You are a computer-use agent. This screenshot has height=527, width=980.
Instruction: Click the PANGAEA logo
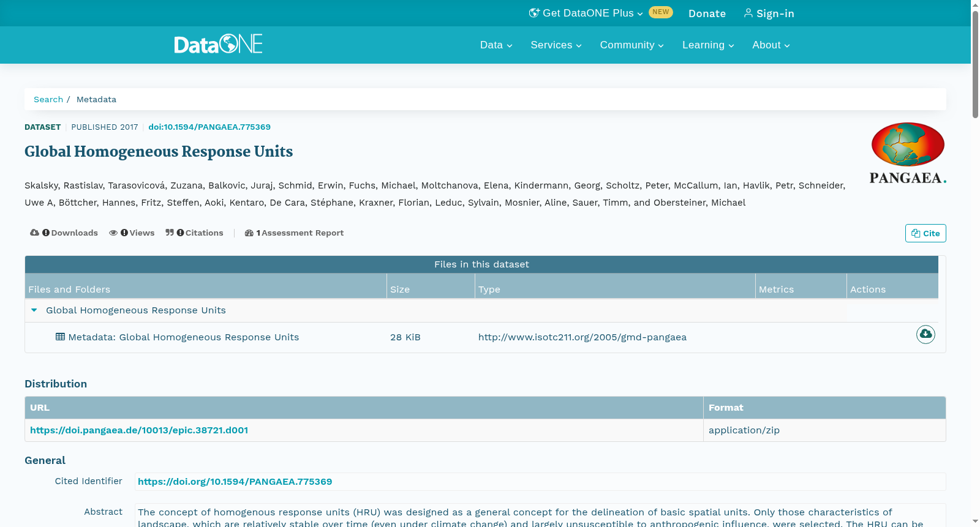(x=908, y=153)
